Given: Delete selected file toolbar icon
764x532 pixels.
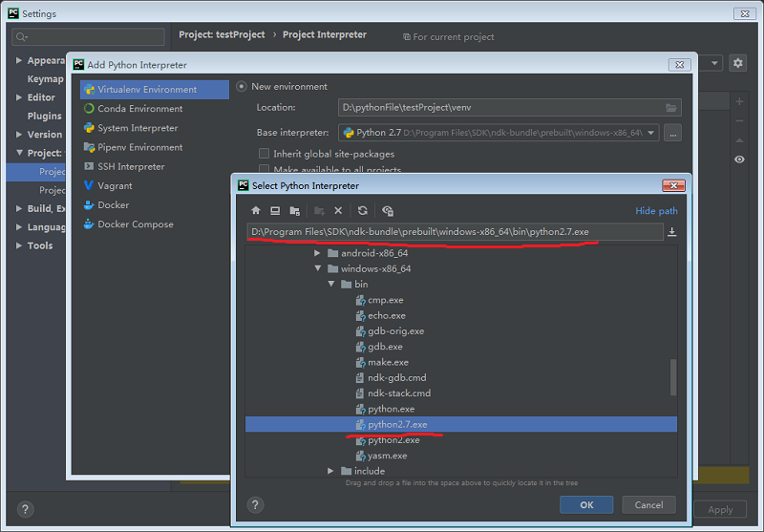Looking at the screenshot, I should [338, 210].
